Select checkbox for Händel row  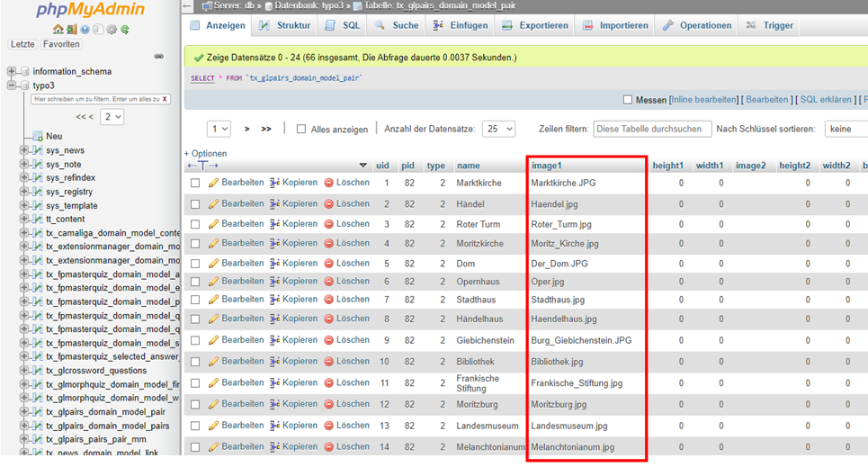195,204
